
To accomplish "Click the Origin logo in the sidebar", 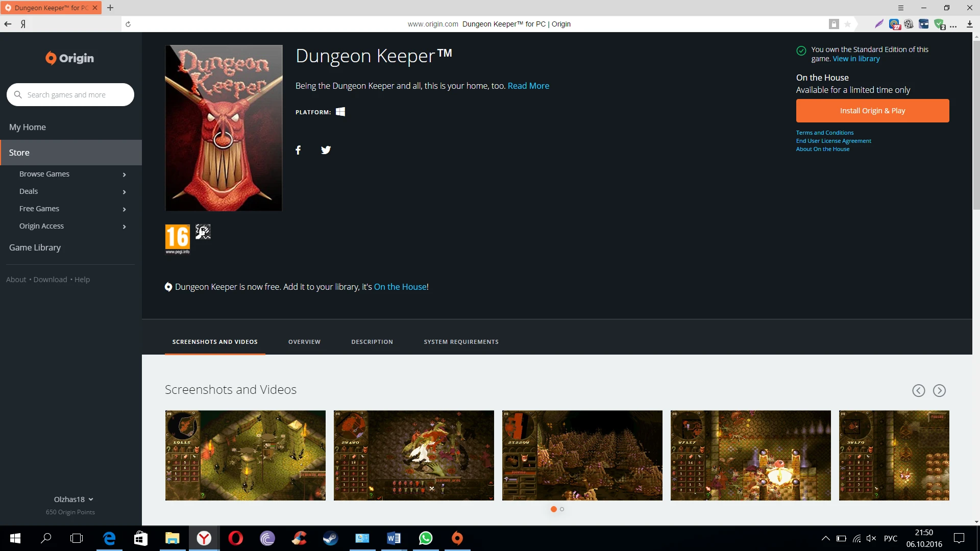I will pyautogui.click(x=70, y=58).
